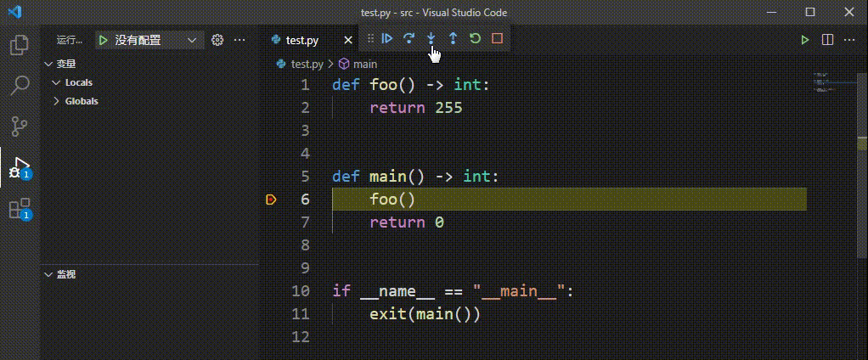Open launch.json via the gear icon
The height and width of the screenshot is (360, 868).
tap(217, 40)
